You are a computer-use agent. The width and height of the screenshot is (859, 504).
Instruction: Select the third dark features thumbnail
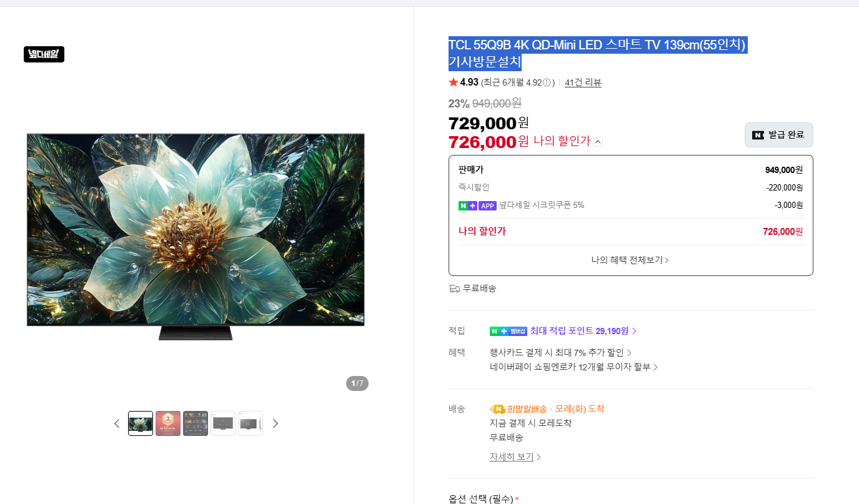pyautogui.click(x=196, y=423)
